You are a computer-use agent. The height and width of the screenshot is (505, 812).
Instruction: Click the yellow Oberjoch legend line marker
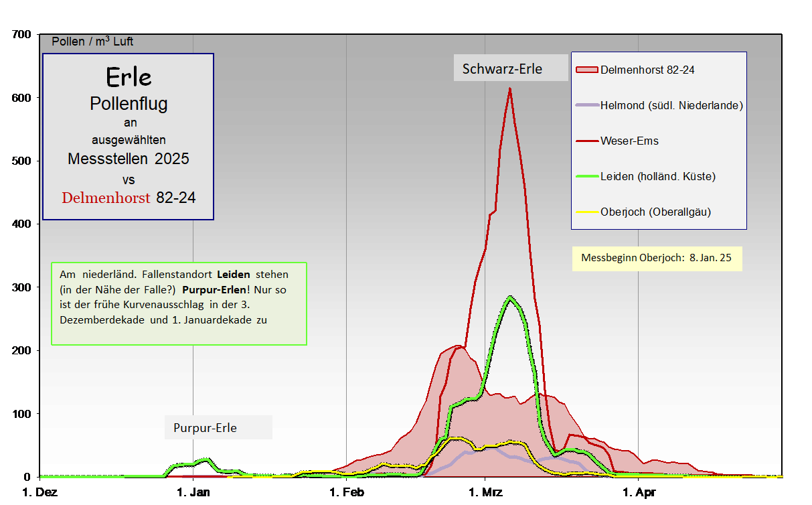tap(586, 212)
